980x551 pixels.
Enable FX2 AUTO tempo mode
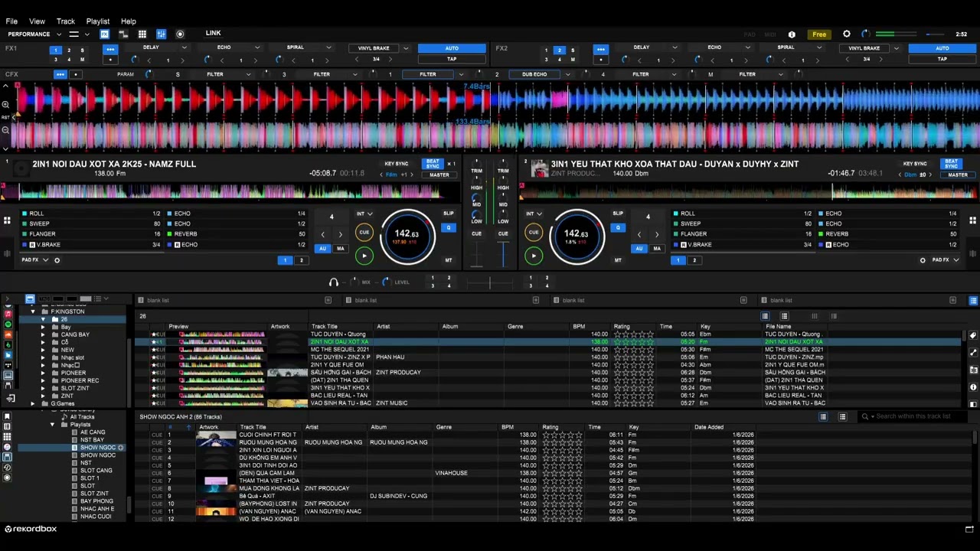click(942, 48)
